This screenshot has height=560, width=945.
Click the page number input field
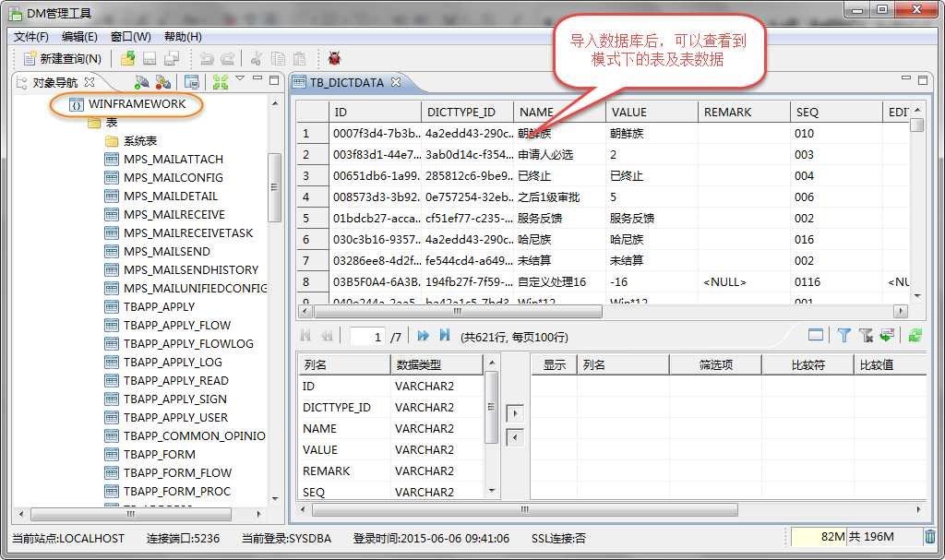click(x=367, y=337)
